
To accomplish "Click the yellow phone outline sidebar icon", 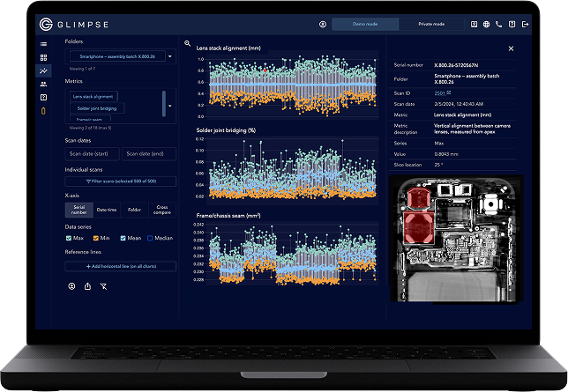I will point(43,111).
